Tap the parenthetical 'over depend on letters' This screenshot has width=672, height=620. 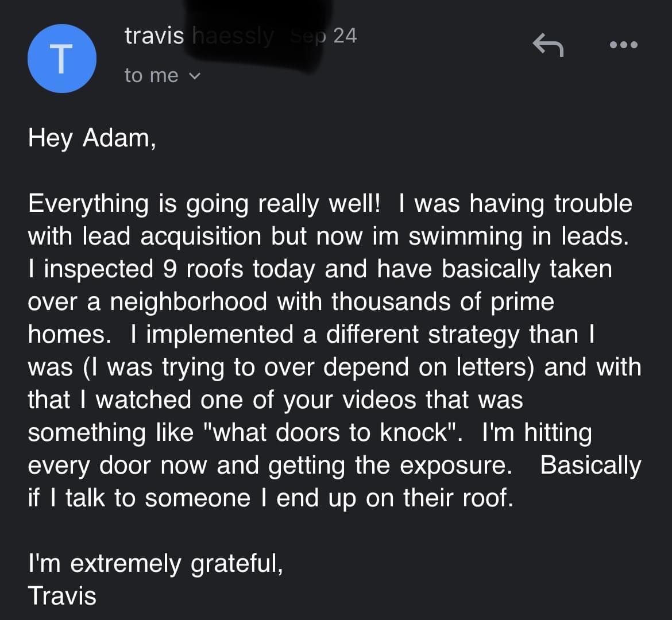[x=395, y=367]
